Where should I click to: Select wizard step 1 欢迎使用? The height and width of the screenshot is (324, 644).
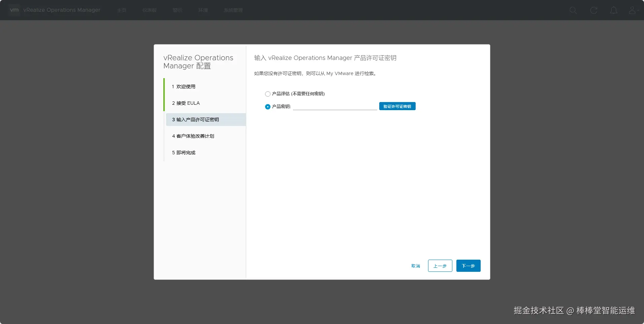(x=205, y=87)
